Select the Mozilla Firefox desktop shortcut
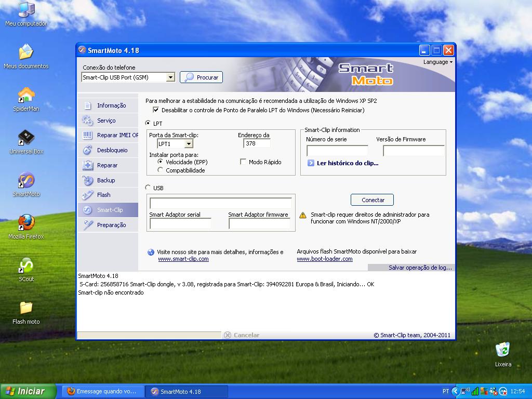Image resolution: width=532 pixels, height=399 pixels. (x=26, y=227)
